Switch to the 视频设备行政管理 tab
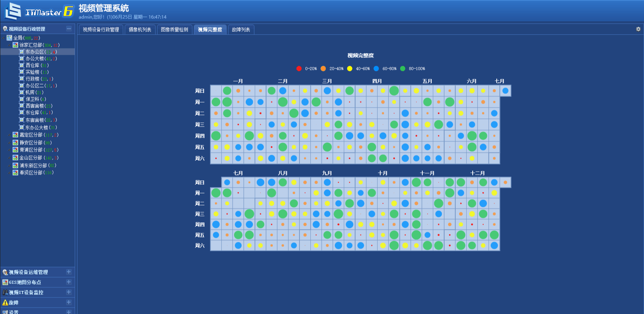The height and width of the screenshot is (314, 644). coord(101,30)
